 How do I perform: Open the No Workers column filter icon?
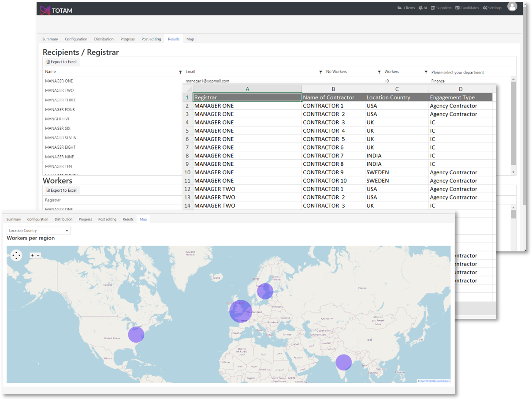[x=379, y=72]
